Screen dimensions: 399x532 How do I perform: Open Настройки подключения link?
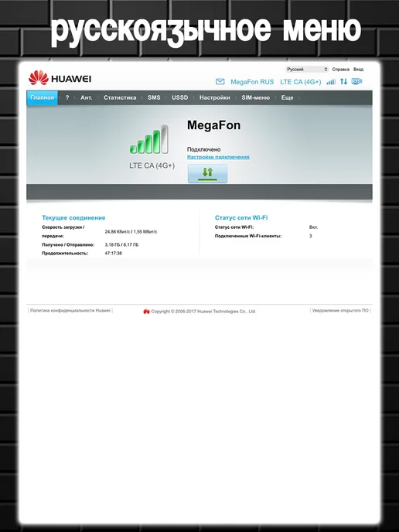point(218,157)
